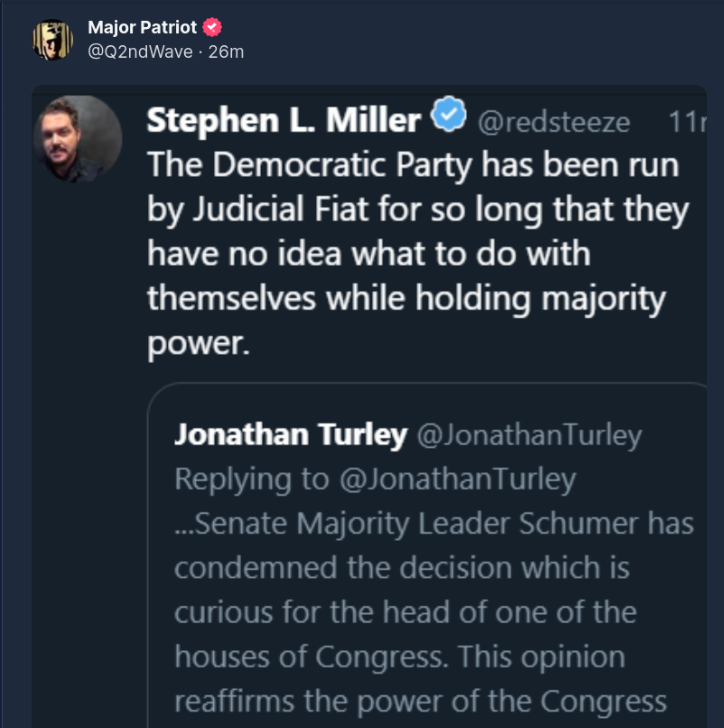Click the "condemned the decision which is" line
The height and width of the screenshot is (728, 724).
pos(401,567)
